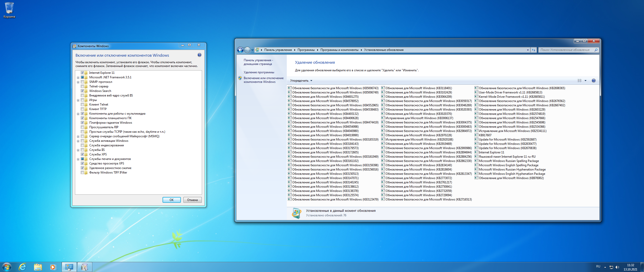
Task: Enable the Клиент TFTP checkbox
Action: click(x=82, y=109)
